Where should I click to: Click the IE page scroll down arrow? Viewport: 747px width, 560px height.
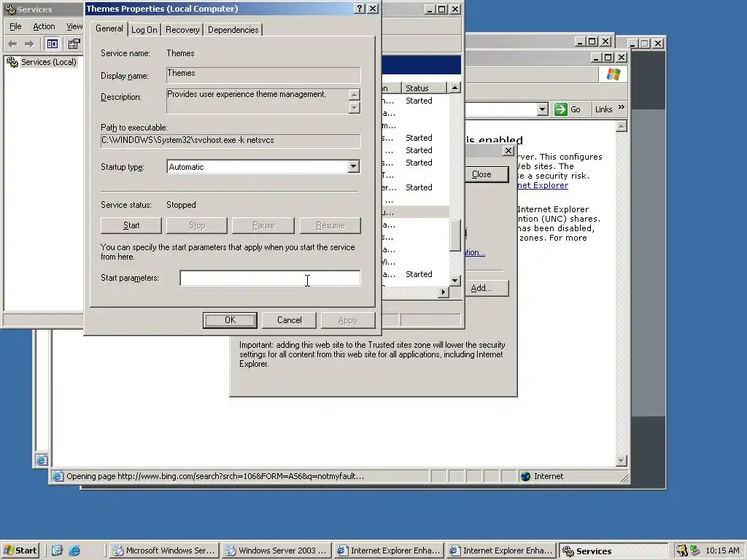pos(622,461)
